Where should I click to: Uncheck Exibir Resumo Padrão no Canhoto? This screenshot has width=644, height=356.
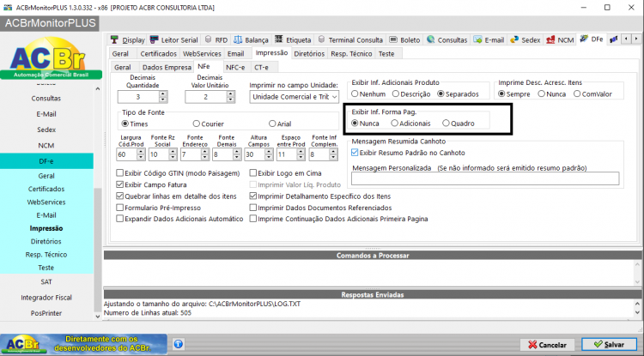[355, 153]
